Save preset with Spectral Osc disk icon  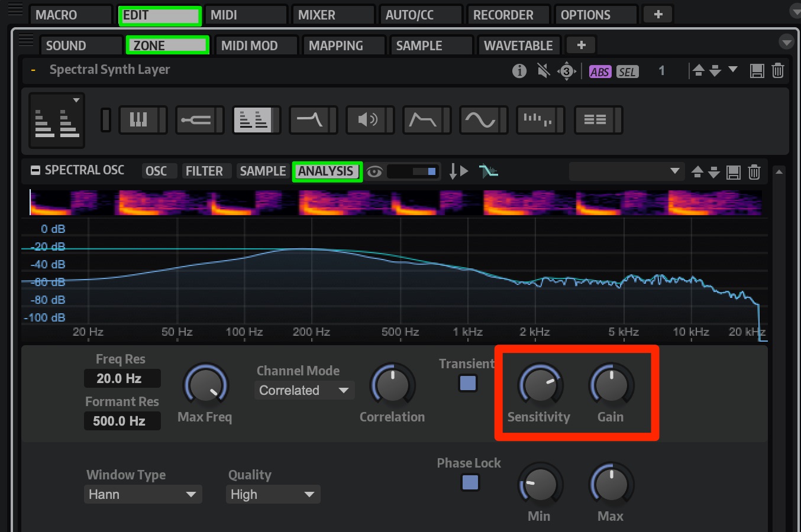(734, 172)
